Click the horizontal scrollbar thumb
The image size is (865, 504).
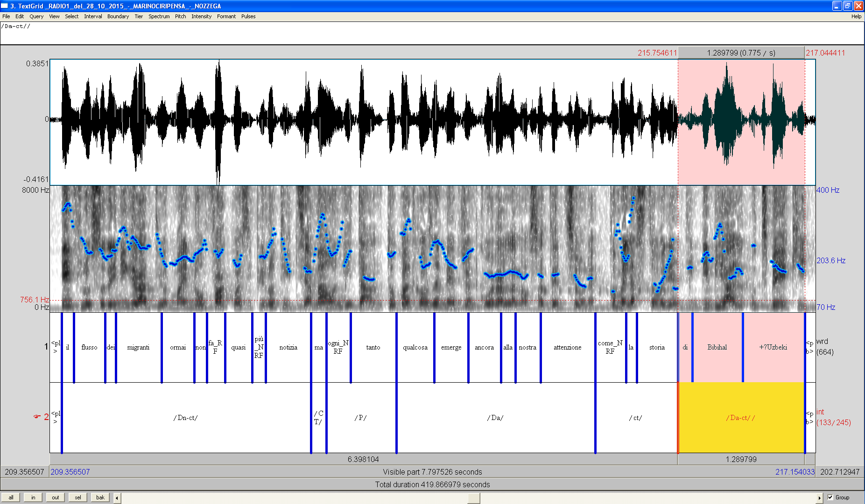click(x=474, y=498)
